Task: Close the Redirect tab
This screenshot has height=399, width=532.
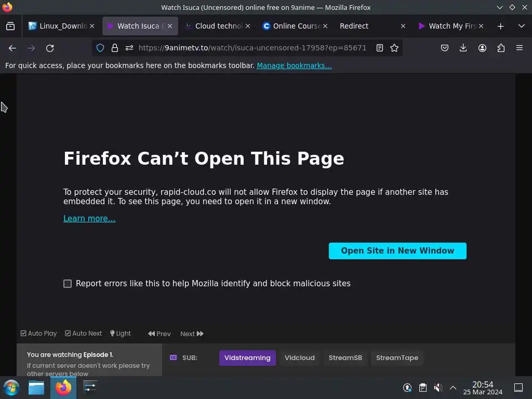Action: [403, 26]
